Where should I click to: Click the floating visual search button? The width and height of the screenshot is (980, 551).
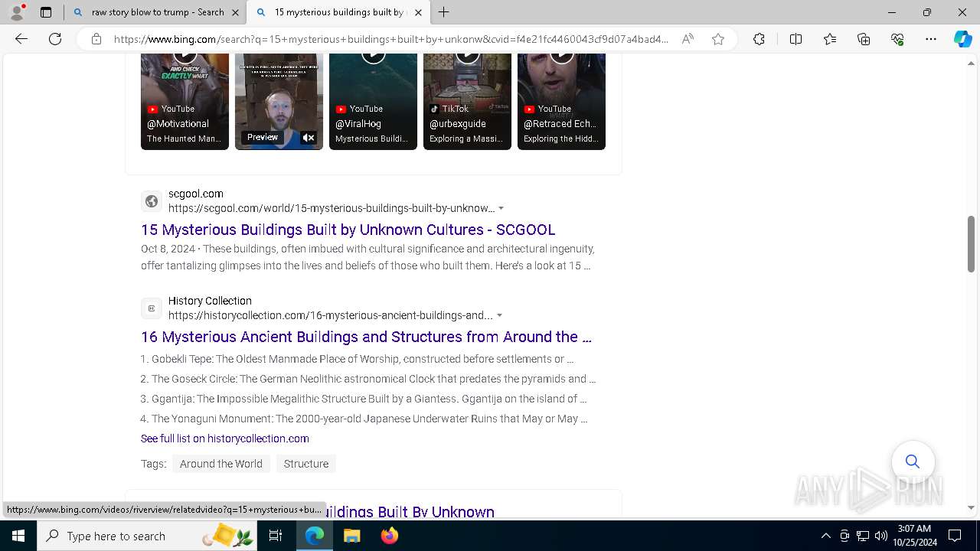coord(913,461)
